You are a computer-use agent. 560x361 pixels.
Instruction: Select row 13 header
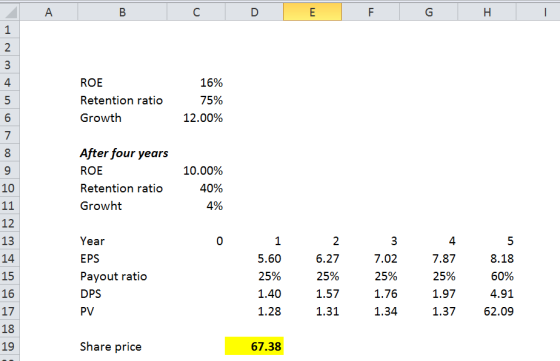(10, 241)
